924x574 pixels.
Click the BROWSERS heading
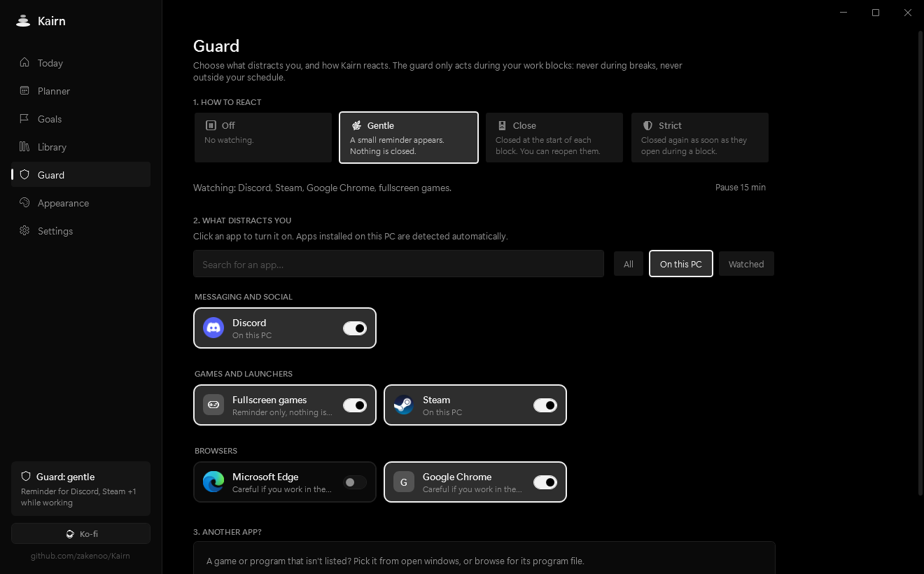(x=216, y=451)
